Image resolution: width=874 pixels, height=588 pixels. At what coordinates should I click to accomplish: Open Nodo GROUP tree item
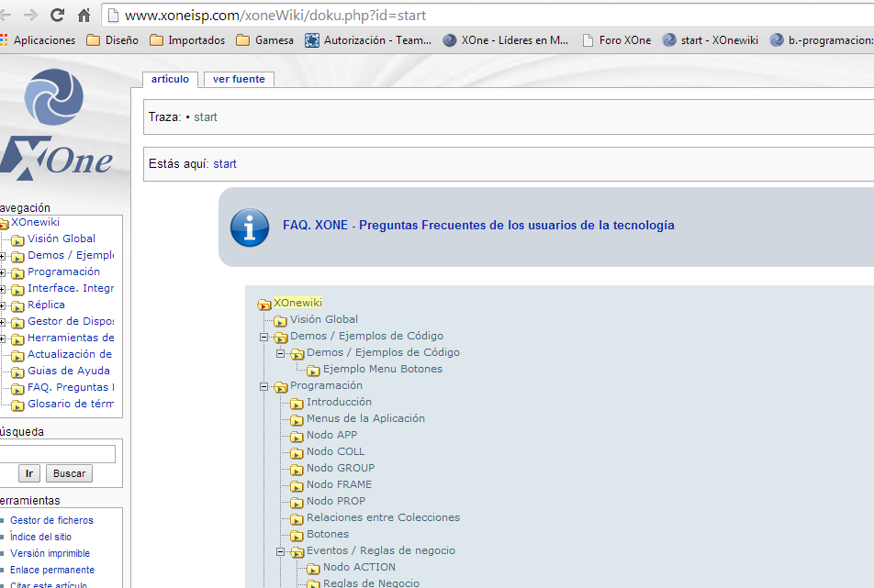click(x=341, y=468)
